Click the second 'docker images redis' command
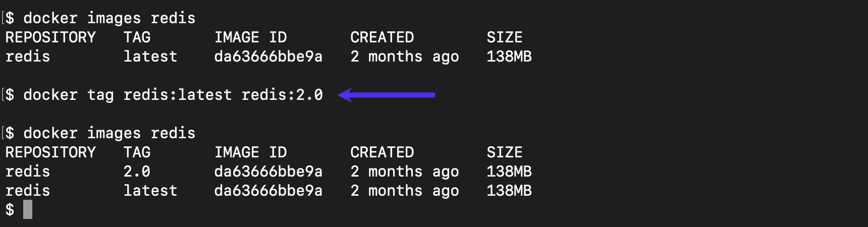Viewport: 868px width, 227px height. 110,133
